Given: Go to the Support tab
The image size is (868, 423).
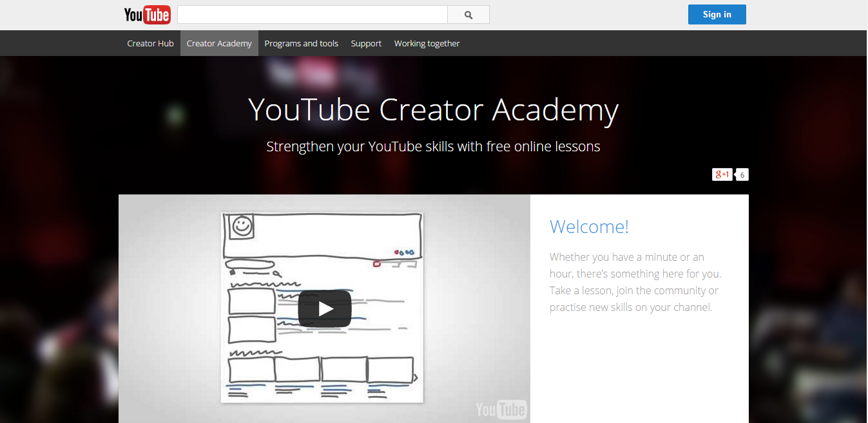Looking at the screenshot, I should tap(366, 43).
